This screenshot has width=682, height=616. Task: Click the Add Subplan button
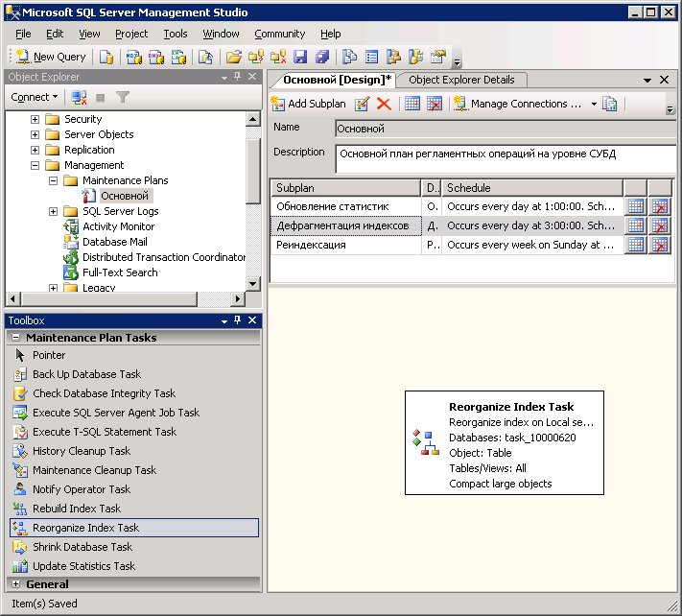(x=308, y=104)
